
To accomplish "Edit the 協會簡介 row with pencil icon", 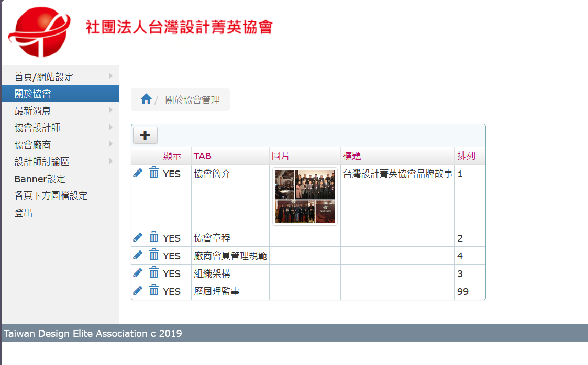I will click(x=138, y=173).
